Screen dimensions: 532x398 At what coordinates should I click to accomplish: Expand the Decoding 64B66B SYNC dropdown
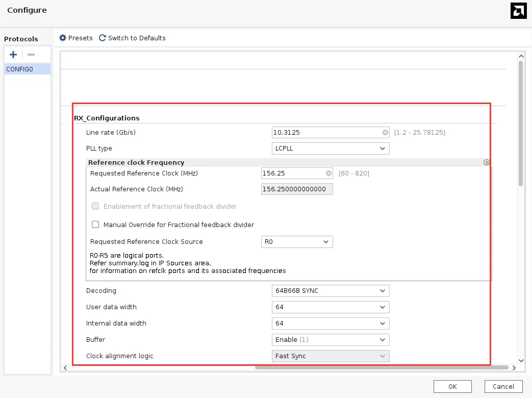[331, 291]
